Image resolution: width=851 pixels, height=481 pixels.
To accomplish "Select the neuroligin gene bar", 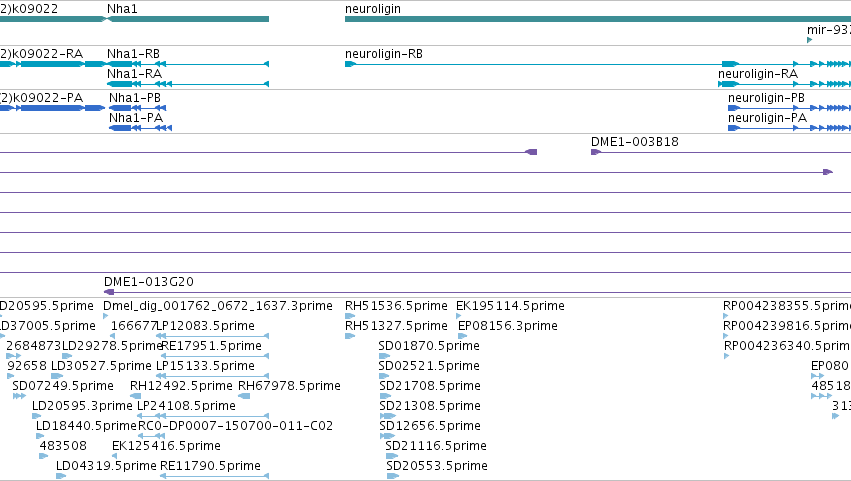I will pos(598,19).
